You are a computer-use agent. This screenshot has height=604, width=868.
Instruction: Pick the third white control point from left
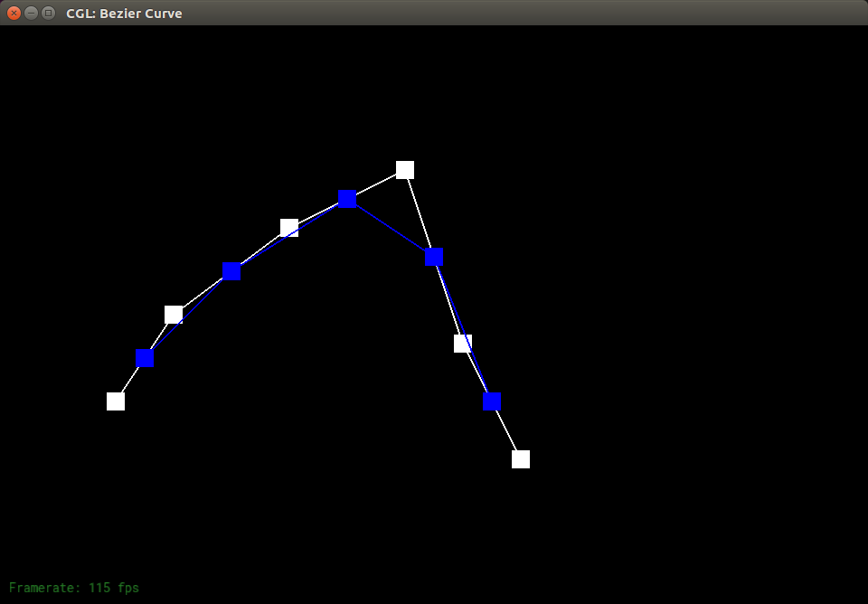coord(289,228)
